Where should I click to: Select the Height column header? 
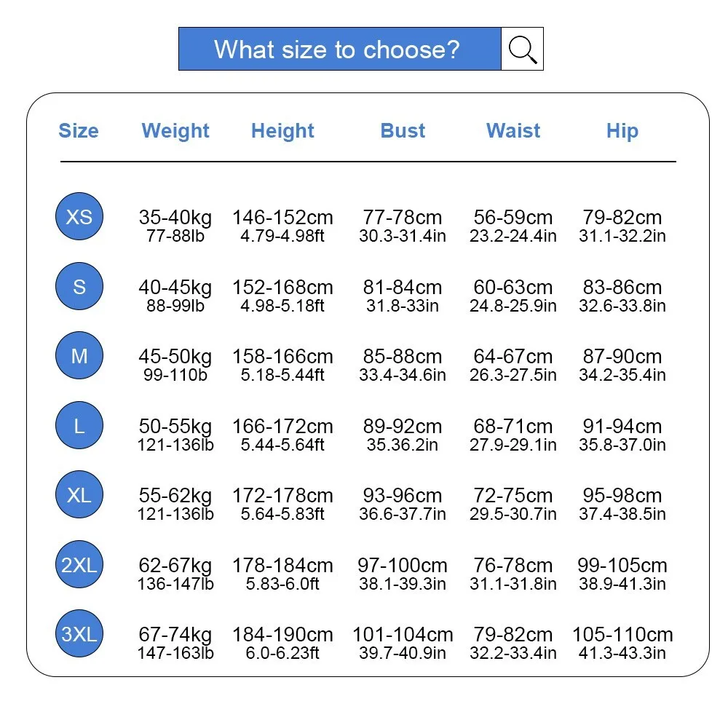coord(282,131)
